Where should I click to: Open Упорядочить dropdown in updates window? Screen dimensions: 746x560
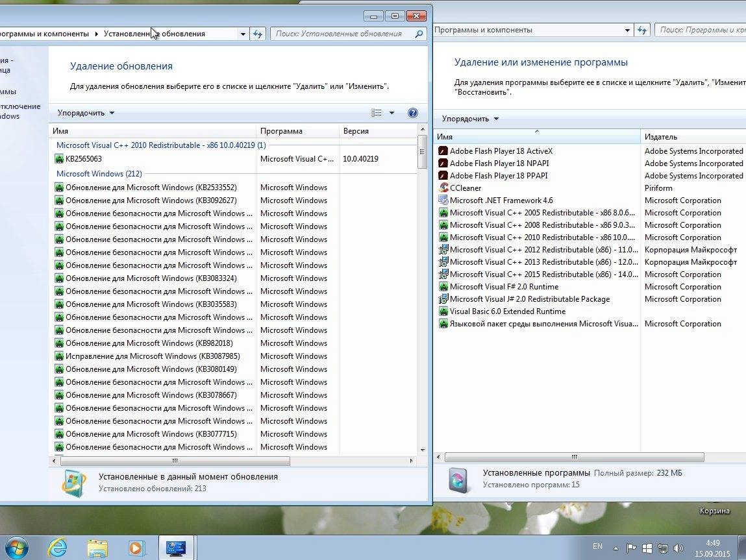pyautogui.click(x=86, y=113)
